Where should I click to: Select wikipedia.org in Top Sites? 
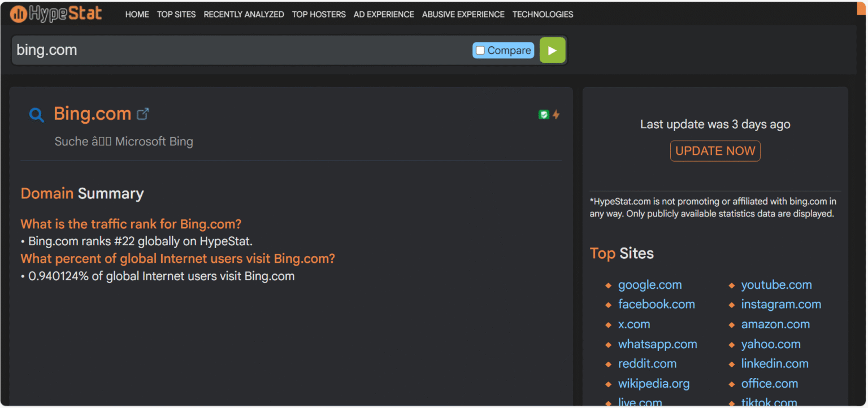point(654,384)
